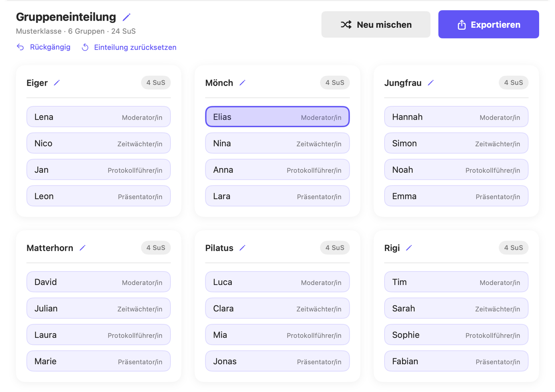
Task: Select Elias in the Mönch group
Action: (x=277, y=117)
